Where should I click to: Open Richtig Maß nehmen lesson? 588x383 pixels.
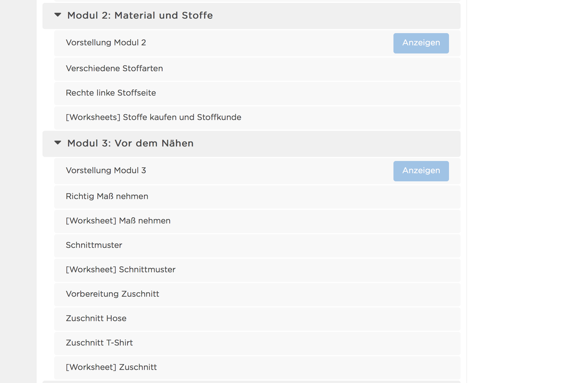pyautogui.click(x=107, y=196)
